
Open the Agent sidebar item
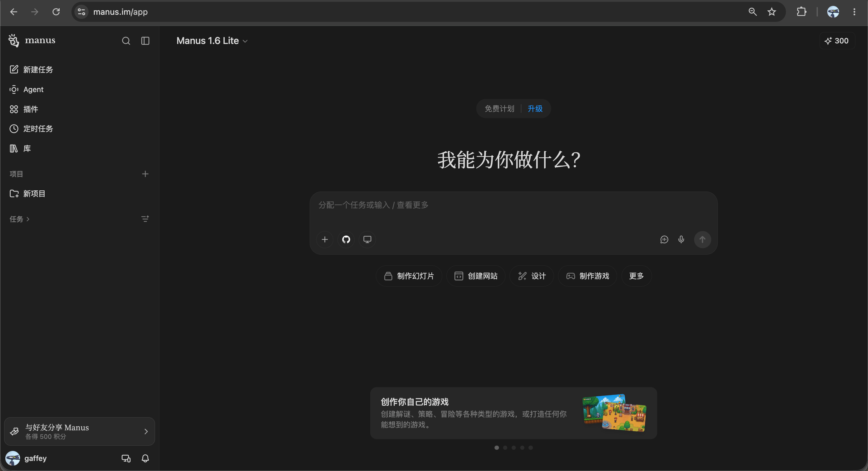click(79, 89)
